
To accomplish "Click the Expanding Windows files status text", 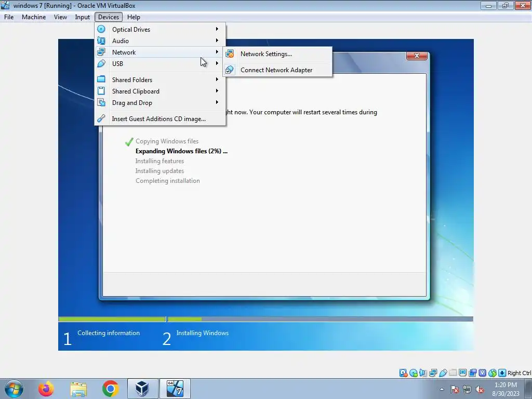I will coord(181,151).
